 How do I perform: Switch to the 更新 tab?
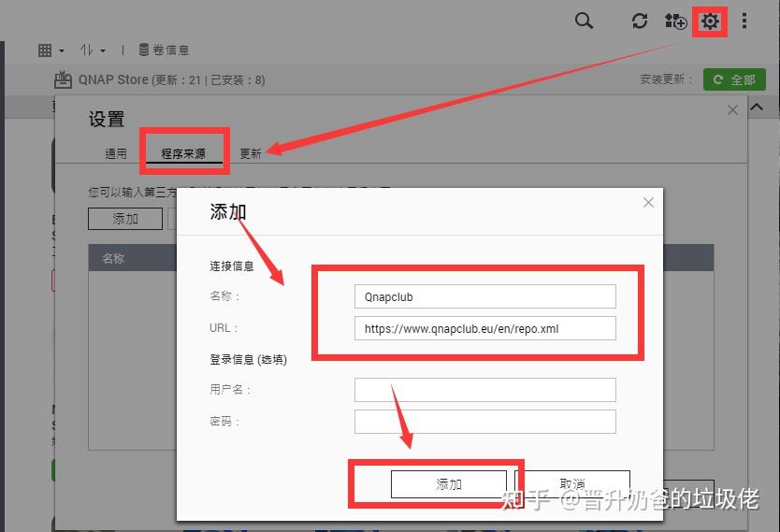[251, 153]
